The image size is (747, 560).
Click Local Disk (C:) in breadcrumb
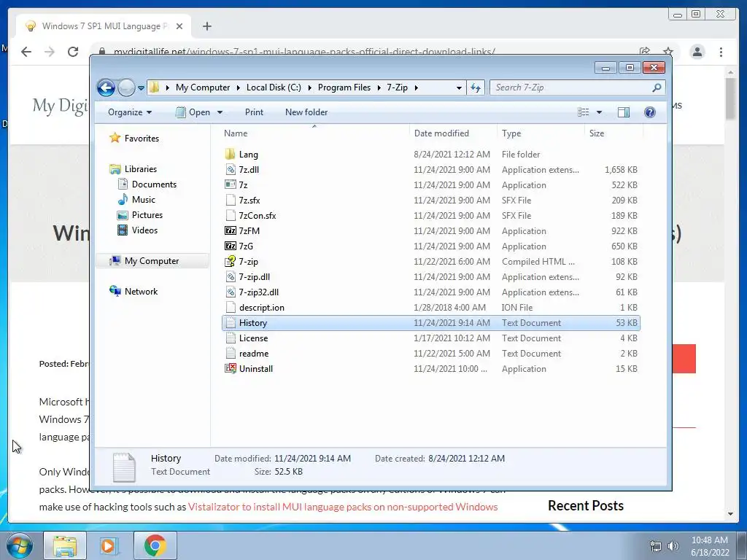pyautogui.click(x=274, y=87)
